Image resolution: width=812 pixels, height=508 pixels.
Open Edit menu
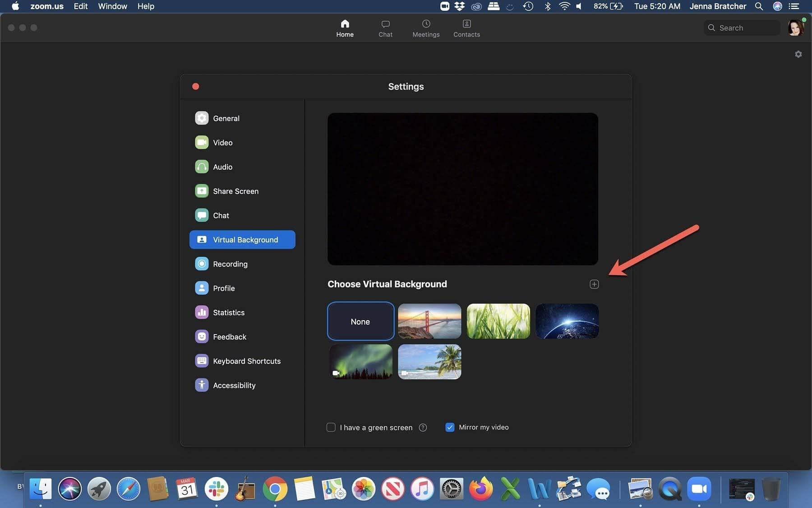(81, 6)
